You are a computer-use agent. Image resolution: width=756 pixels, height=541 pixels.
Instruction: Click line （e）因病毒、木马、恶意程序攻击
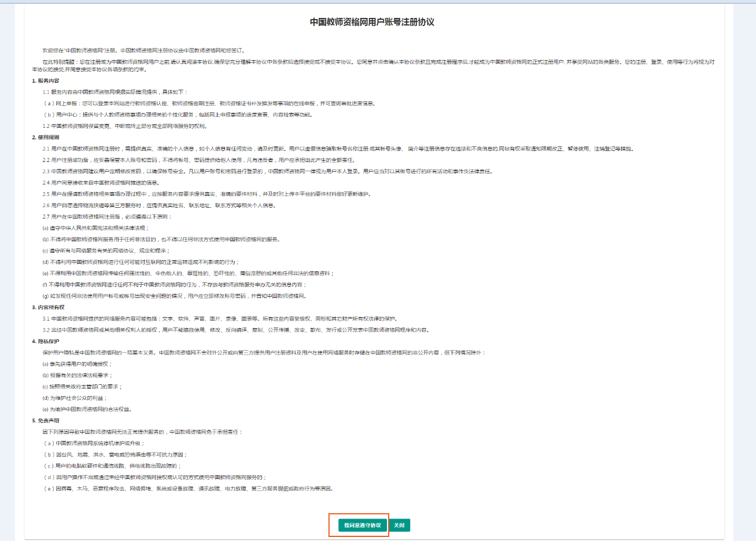[x=188, y=488]
